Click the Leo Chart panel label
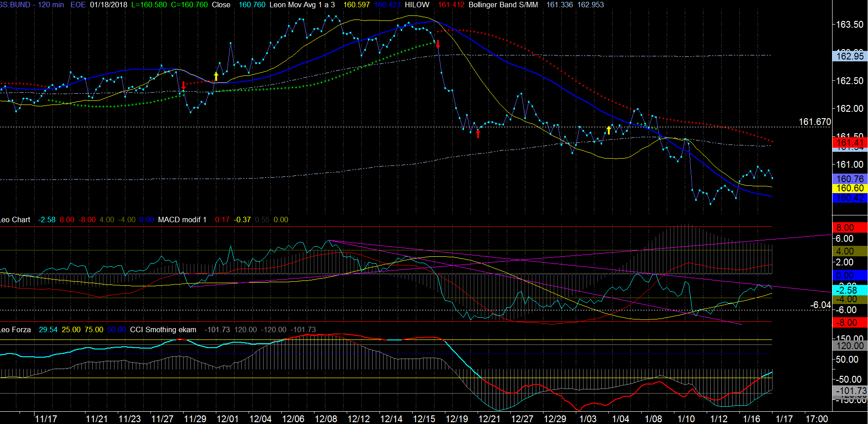Screen dimensions: 868x424 pyautogui.click(x=15, y=220)
